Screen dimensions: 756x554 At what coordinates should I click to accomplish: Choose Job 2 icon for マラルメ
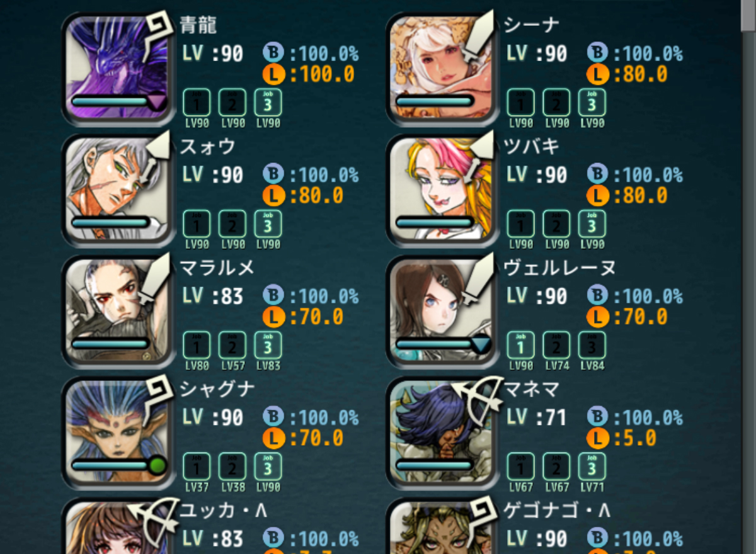click(x=232, y=345)
